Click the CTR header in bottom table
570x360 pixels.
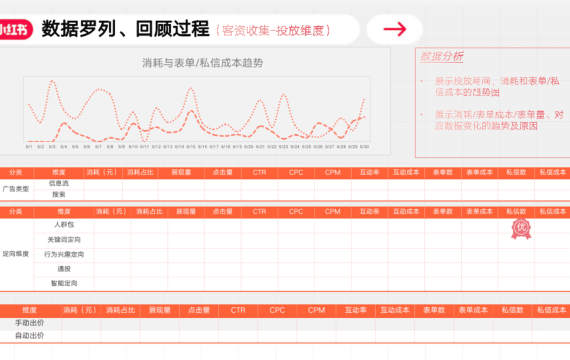[238, 310]
